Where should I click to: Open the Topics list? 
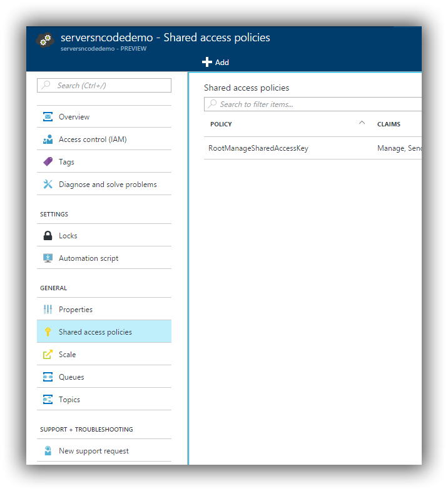[x=104, y=400]
